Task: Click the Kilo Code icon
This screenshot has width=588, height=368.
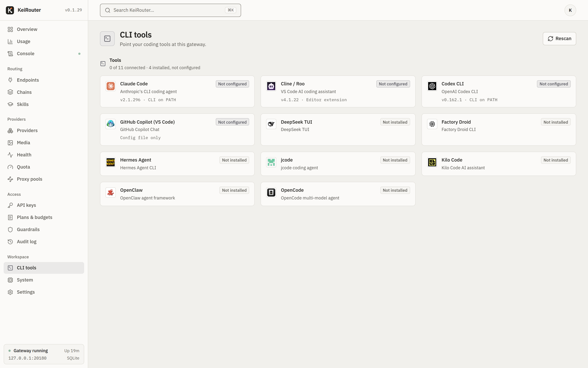Action: point(432,162)
